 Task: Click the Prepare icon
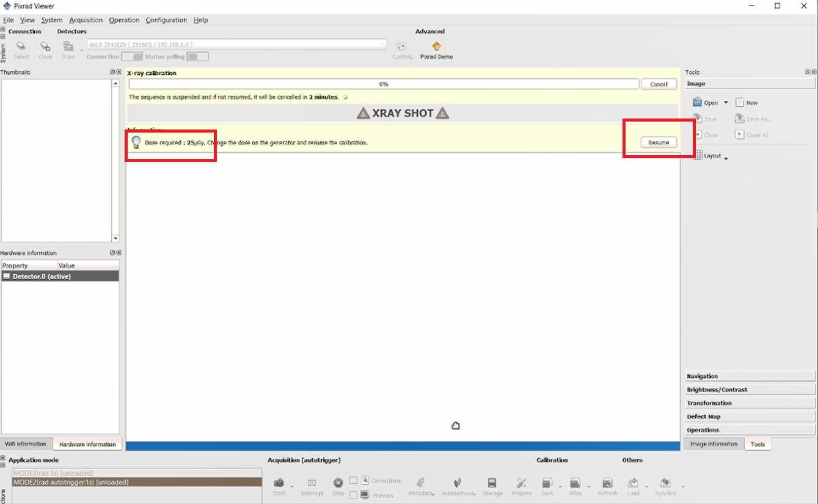521,483
